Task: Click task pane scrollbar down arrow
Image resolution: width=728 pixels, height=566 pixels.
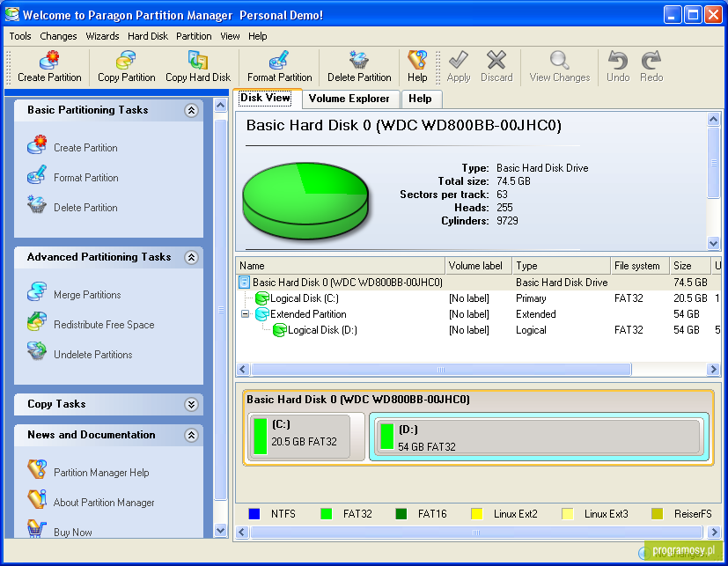Action: pos(221,530)
